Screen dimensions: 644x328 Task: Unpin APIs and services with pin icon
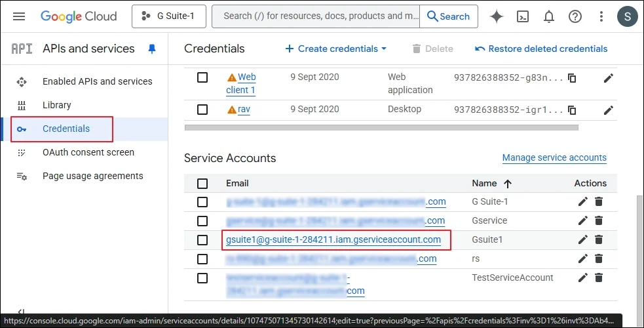(152, 49)
